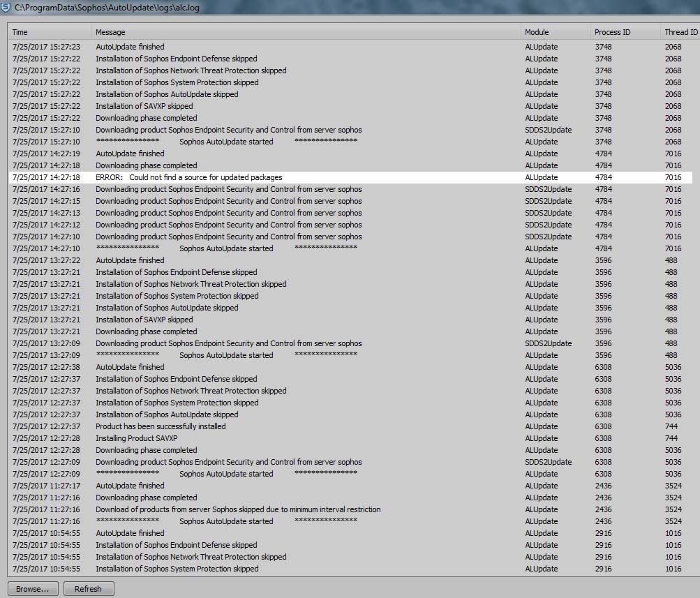Sort by the Thread ID column header
The height and width of the screenshot is (598, 700).
pyautogui.click(x=680, y=32)
